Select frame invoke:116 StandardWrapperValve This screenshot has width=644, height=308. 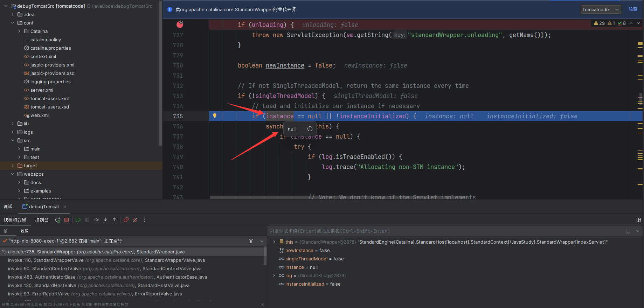pos(106,260)
